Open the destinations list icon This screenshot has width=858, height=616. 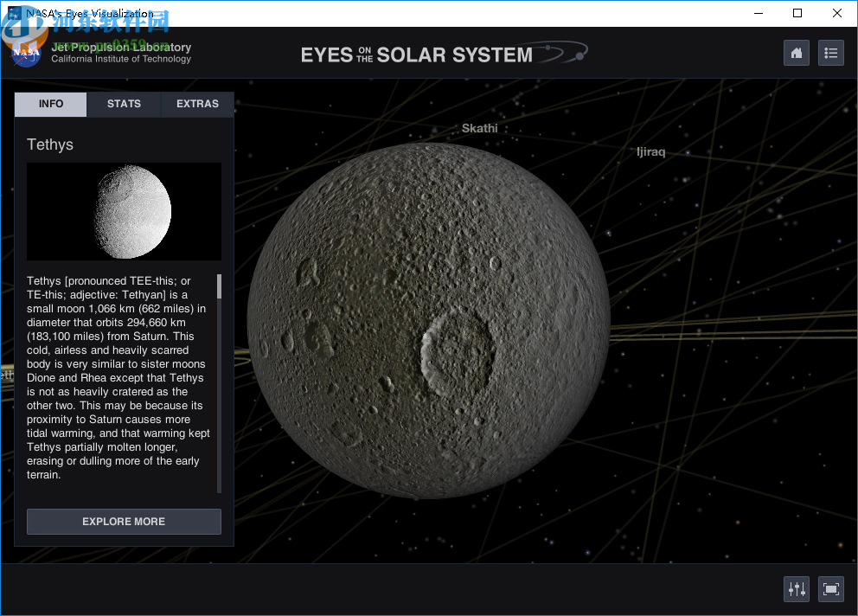pos(830,53)
